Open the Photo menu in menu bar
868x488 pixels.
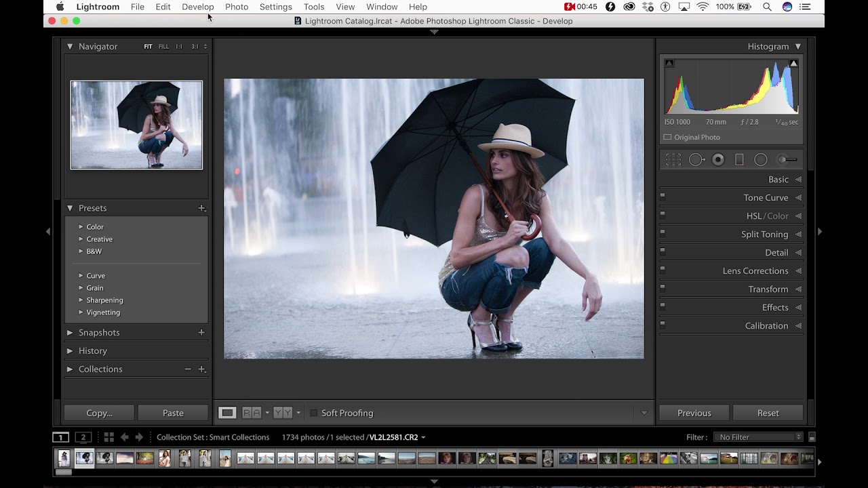click(x=237, y=7)
